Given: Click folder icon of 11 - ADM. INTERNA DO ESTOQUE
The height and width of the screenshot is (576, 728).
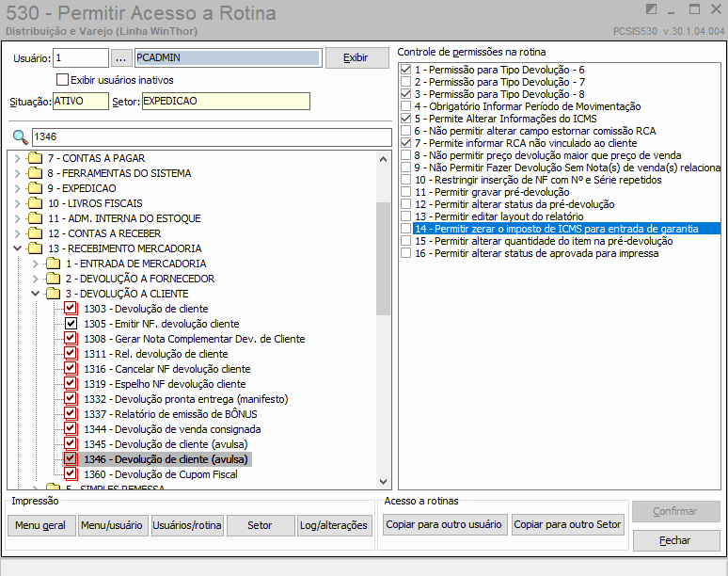Looking at the screenshot, I should (35, 218).
